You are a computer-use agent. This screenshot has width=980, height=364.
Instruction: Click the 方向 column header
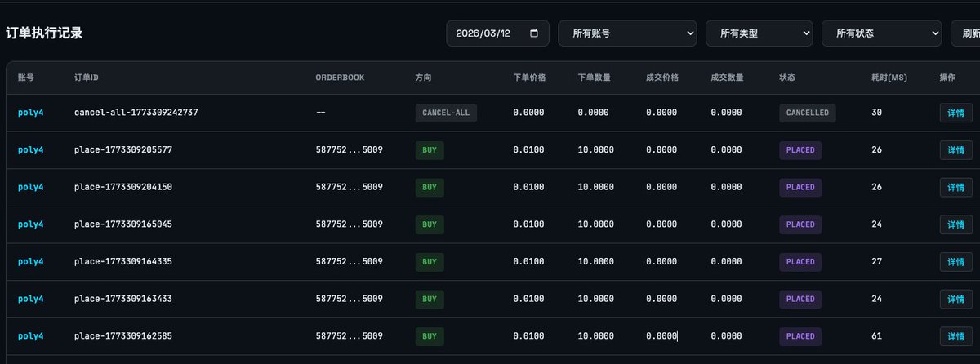click(424, 78)
